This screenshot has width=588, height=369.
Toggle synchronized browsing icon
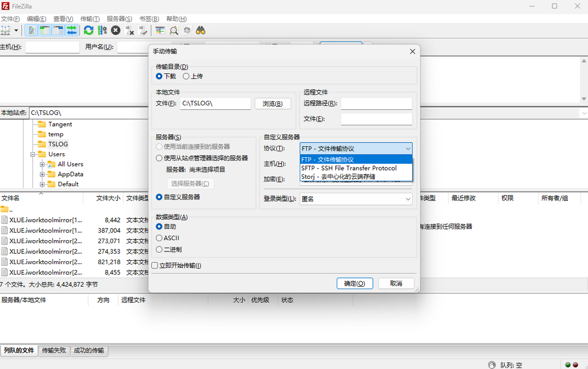(x=187, y=30)
